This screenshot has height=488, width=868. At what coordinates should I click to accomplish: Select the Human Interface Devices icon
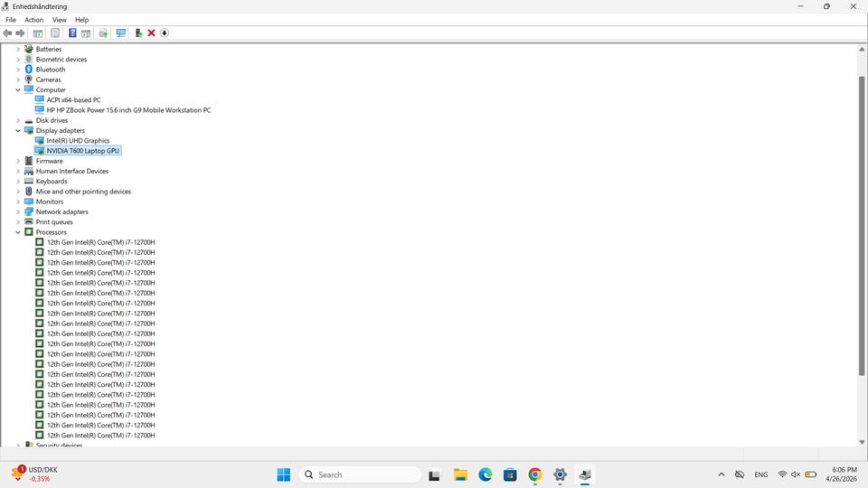pos(29,171)
